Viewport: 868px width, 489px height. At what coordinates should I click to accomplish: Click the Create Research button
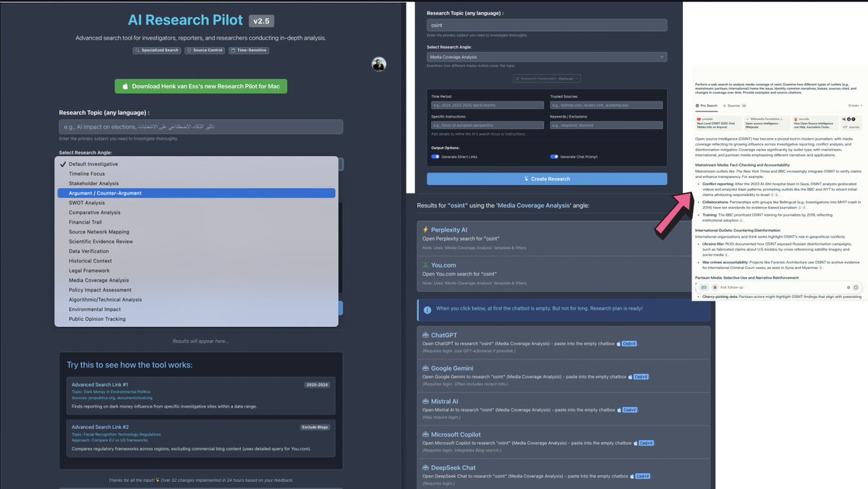coord(547,179)
